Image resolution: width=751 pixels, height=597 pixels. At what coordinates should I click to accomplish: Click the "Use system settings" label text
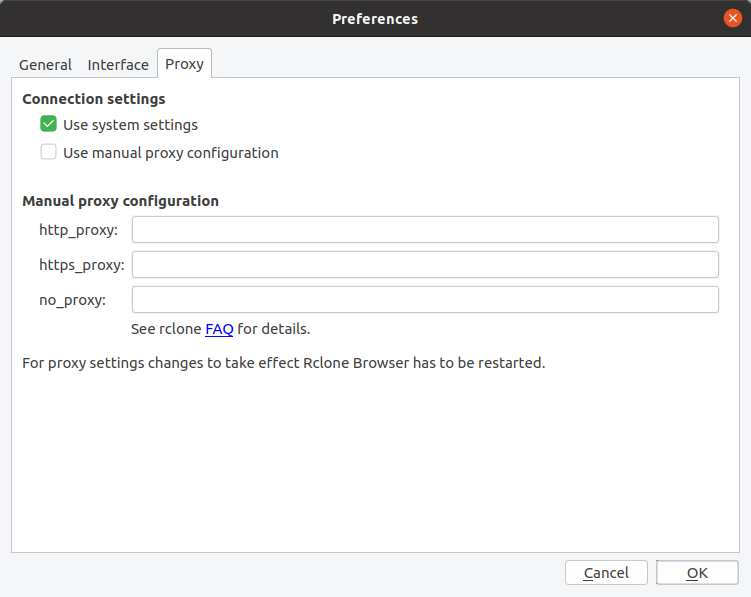(x=130, y=125)
